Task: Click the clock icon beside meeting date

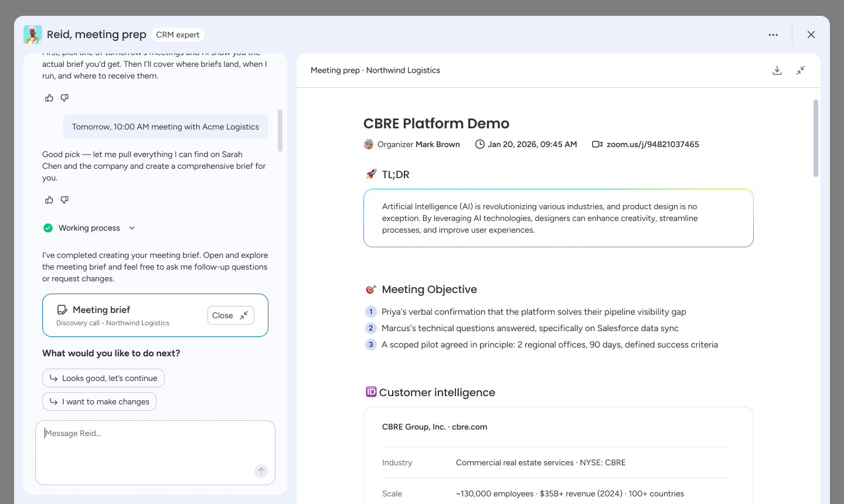Action: pyautogui.click(x=479, y=144)
